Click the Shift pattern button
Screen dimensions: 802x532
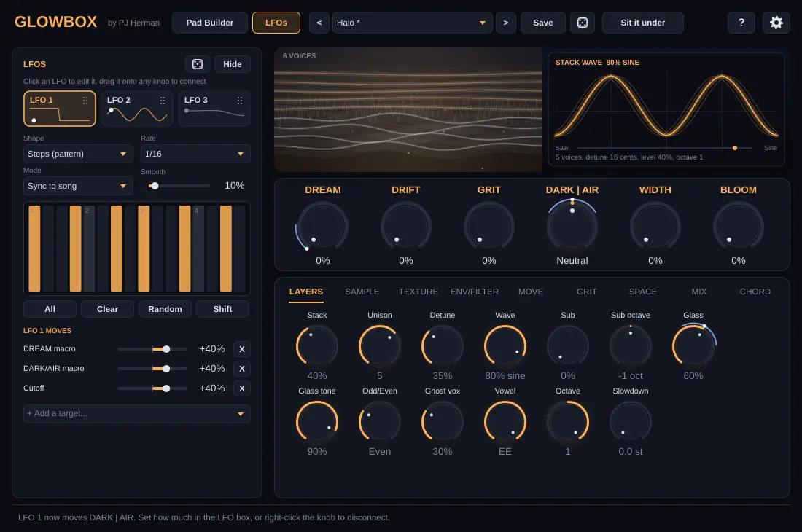point(222,309)
